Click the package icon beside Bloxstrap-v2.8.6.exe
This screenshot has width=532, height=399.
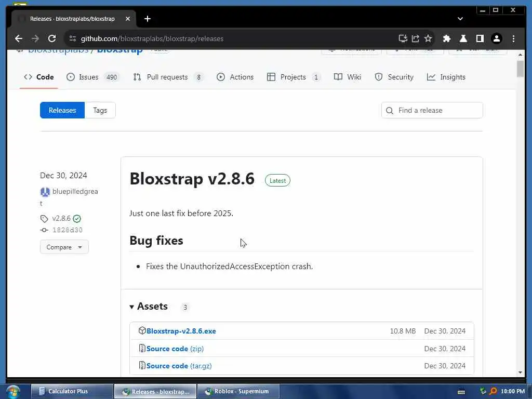point(142,330)
